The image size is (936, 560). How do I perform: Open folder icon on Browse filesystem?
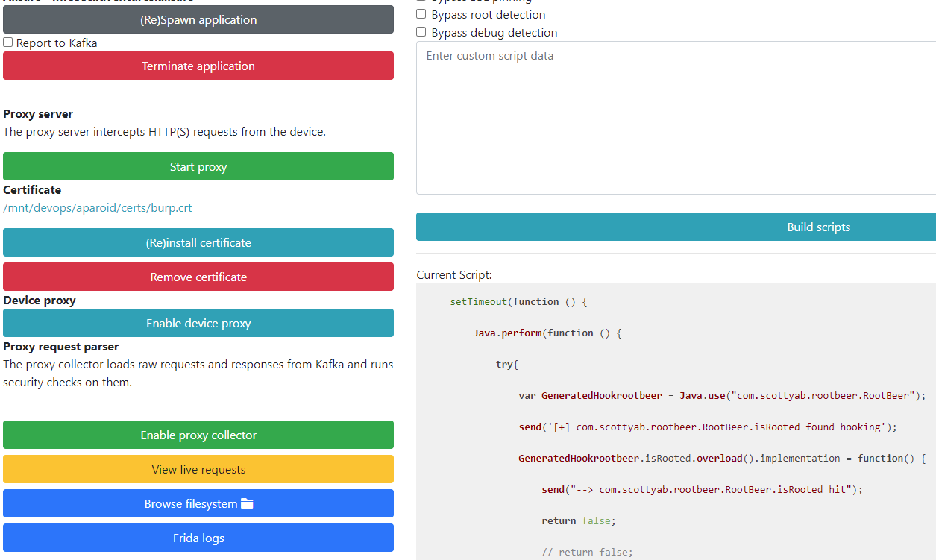click(x=247, y=504)
